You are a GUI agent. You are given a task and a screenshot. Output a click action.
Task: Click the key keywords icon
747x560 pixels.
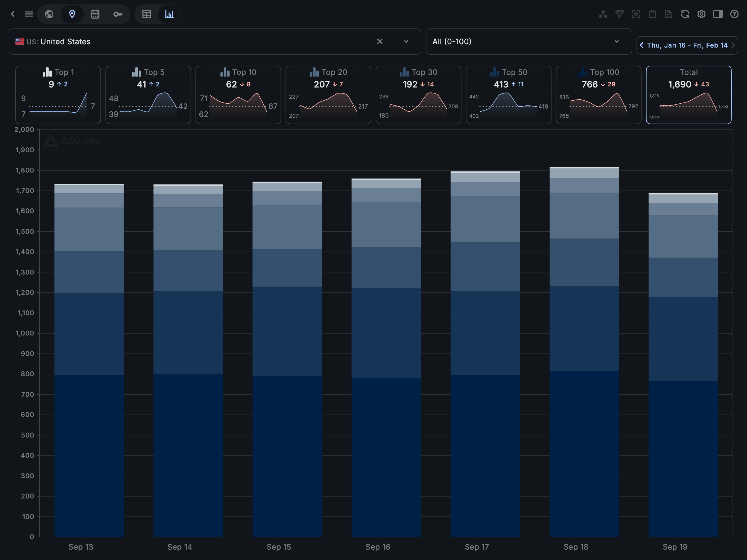click(118, 14)
